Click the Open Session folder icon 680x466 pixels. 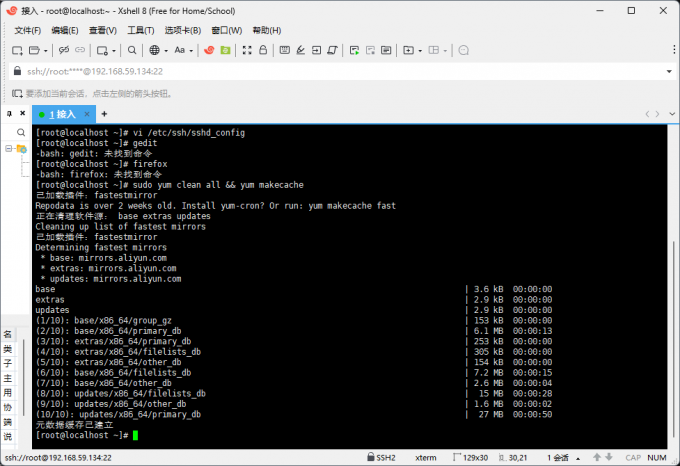point(34,50)
